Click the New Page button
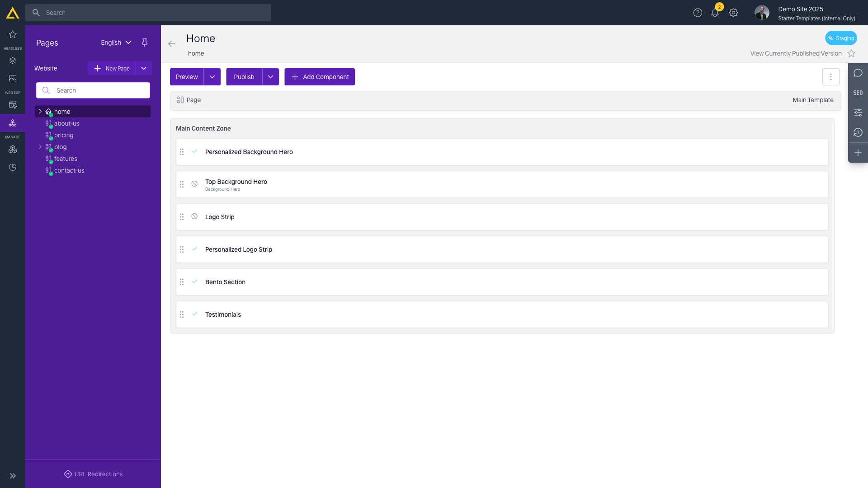 click(111, 68)
